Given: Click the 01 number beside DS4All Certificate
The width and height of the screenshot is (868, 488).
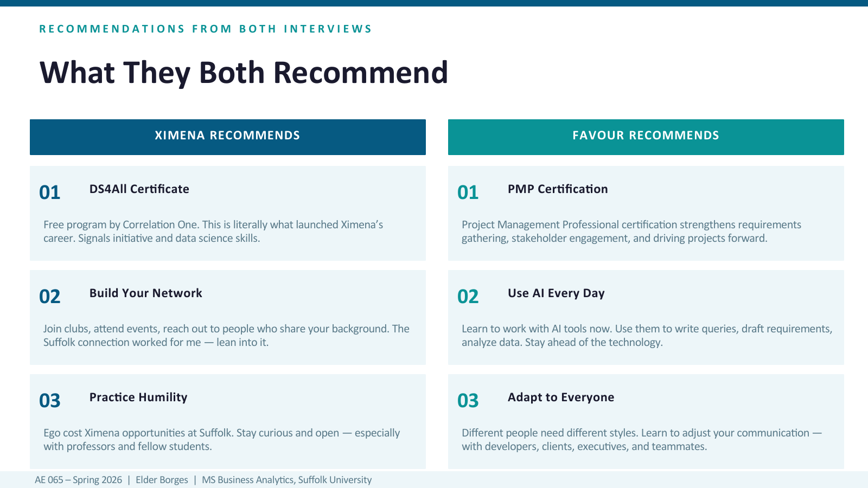Looking at the screenshot, I should point(50,192).
